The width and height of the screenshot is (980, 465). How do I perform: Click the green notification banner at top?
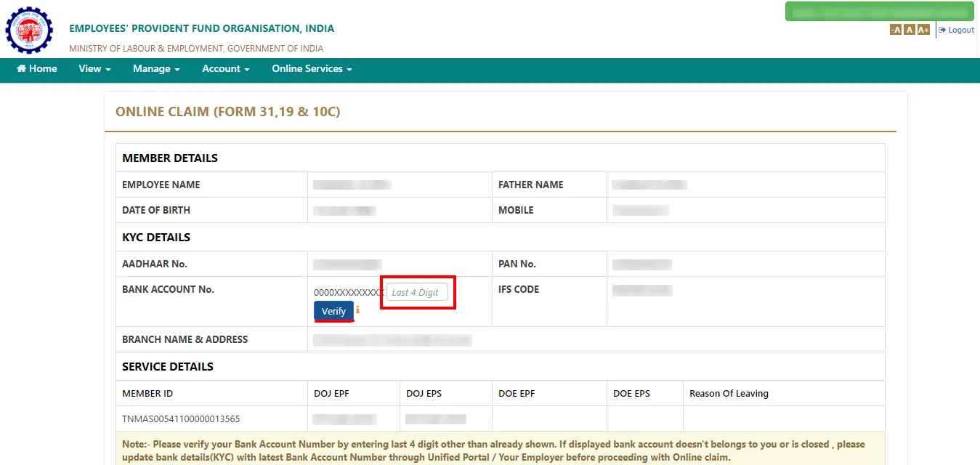[879, 11]
